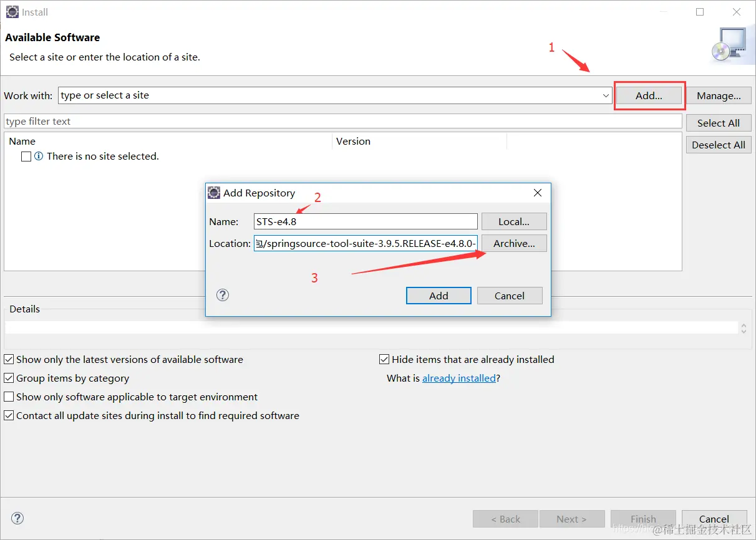The width and height of the screenshot is (756, 540).
Task: Click Details scroll arrows stepper
Action: pos(743,327)
